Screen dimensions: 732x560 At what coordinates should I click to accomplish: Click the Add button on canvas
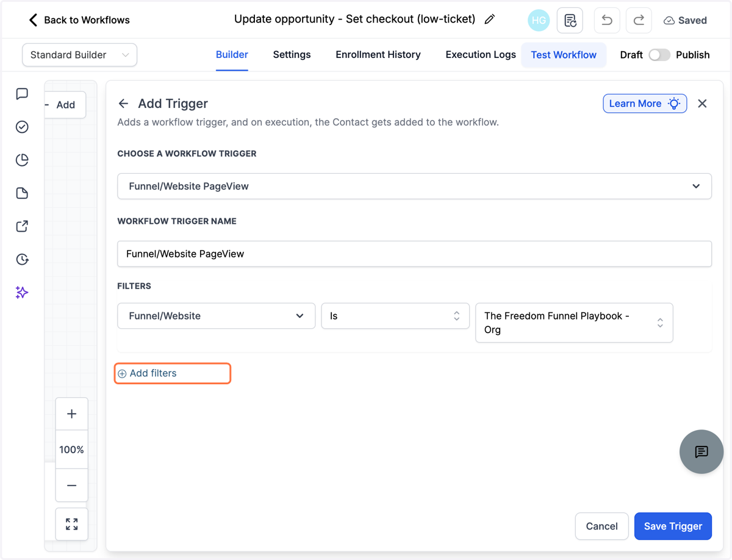(x=65, y=105)
